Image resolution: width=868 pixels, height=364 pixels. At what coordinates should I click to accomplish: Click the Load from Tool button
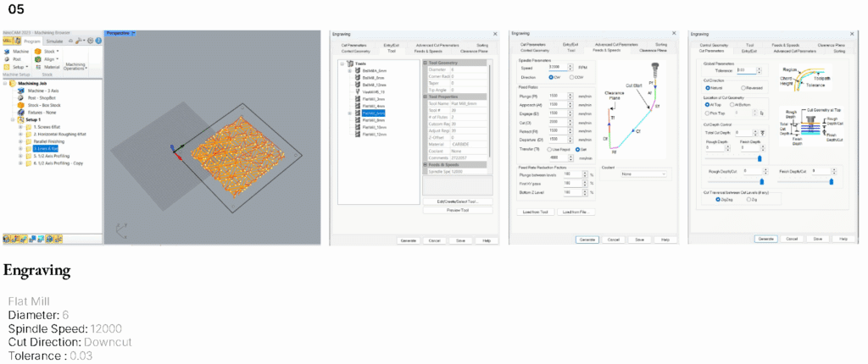pos(537,212)
